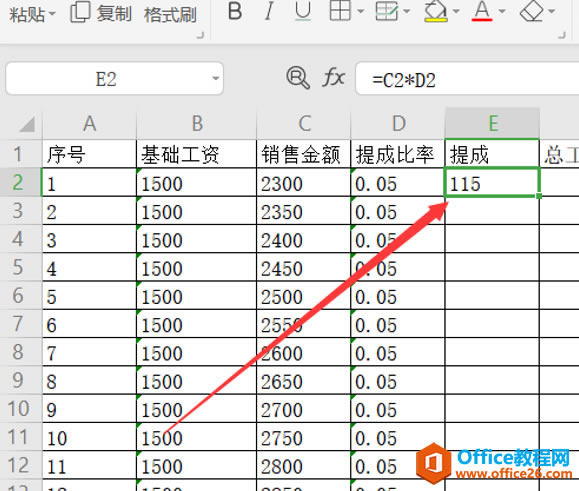Click 序号 cell containing 11
Viewport: 579px width, 491px height.
tap(89, 465)
